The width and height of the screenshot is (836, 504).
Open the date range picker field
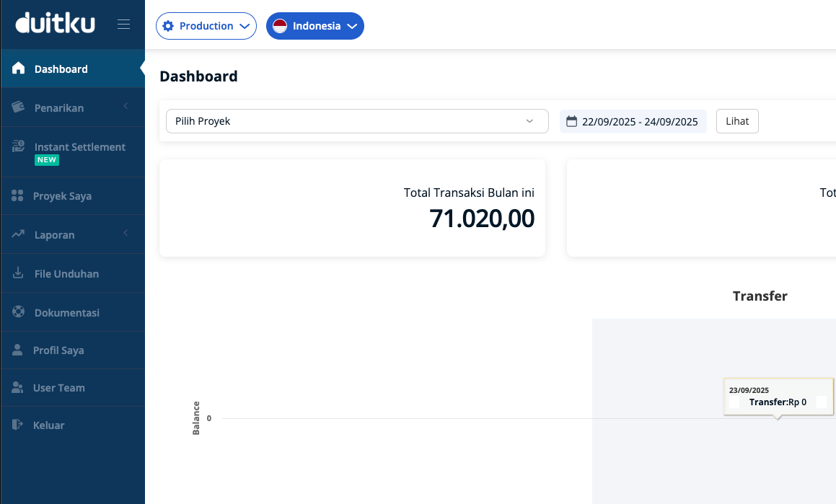633,121
